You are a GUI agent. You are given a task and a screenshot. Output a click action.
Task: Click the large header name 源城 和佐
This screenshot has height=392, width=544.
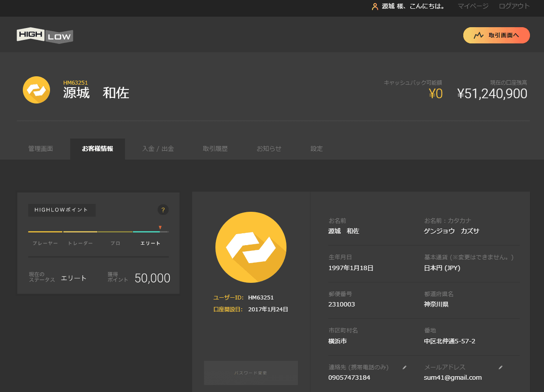coord(96,93)
